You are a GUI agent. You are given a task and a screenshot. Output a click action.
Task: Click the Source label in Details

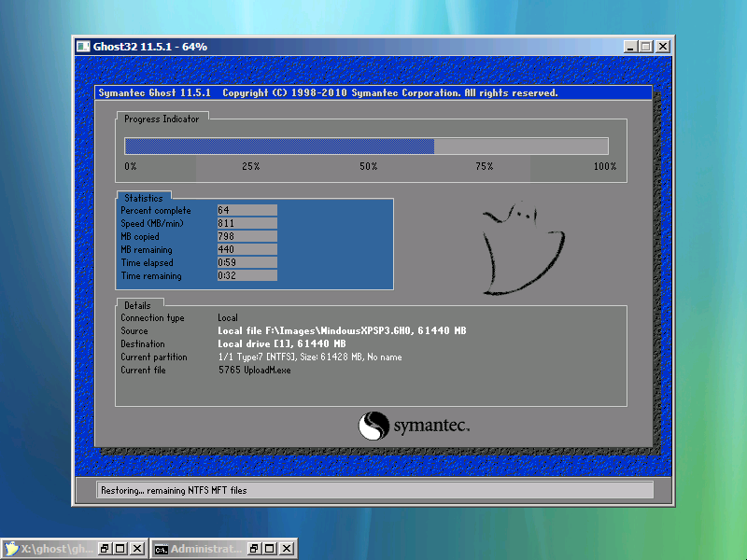click(x=134, y=331)
